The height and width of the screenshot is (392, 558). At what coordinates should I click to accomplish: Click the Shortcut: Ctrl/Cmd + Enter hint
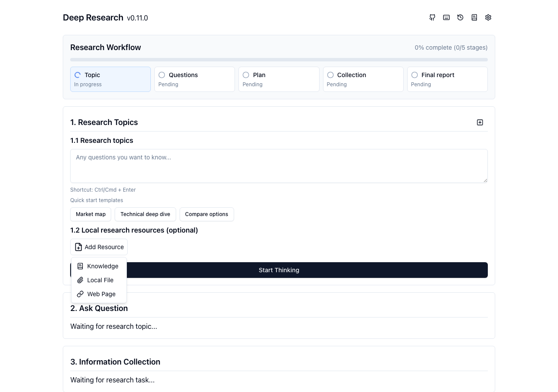tap(103, 190)
